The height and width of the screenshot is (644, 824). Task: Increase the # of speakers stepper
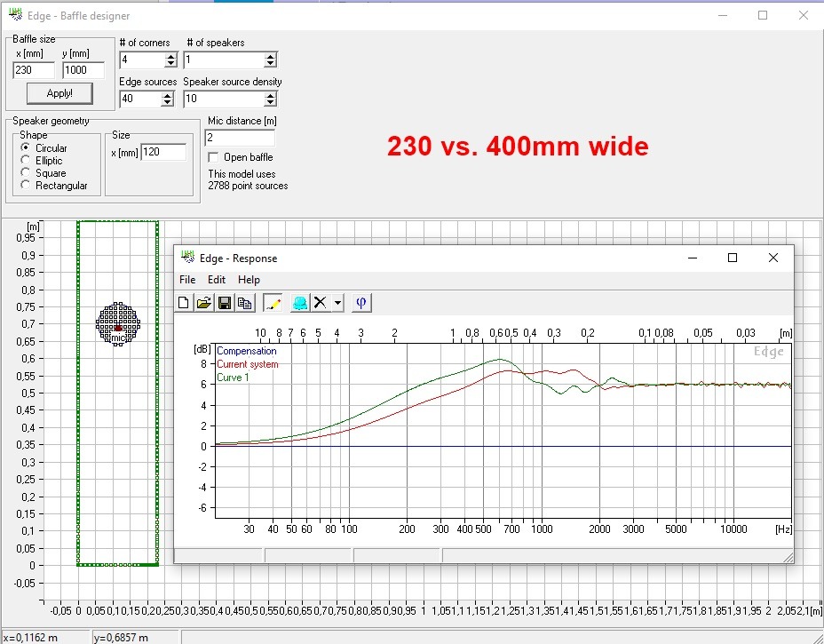[270, 56]
